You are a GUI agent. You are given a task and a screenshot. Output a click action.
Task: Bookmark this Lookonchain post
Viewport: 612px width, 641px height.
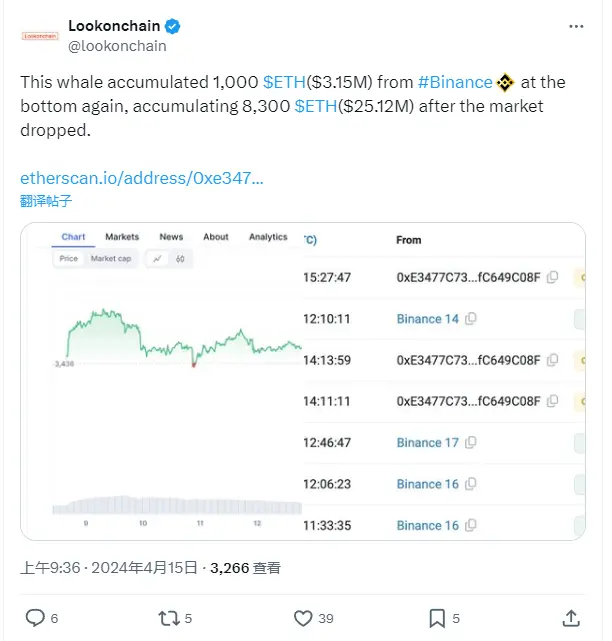point(437,617)
